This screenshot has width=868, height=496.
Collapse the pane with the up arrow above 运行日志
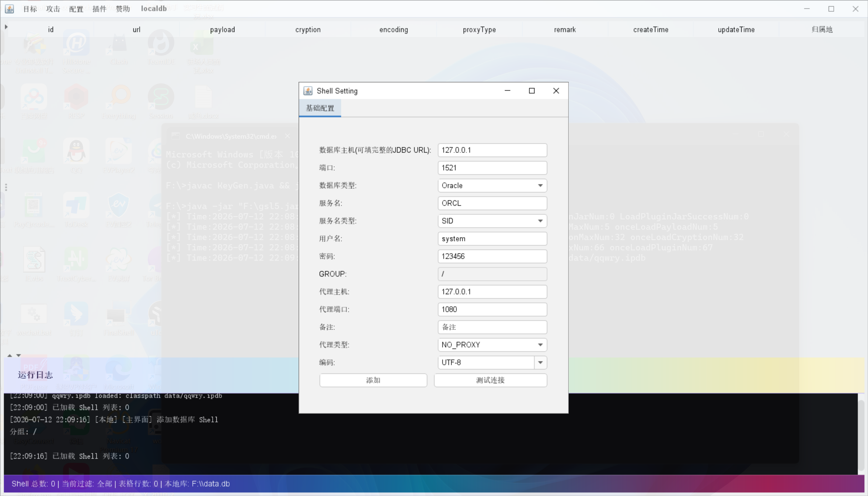[x=10, y=355]
